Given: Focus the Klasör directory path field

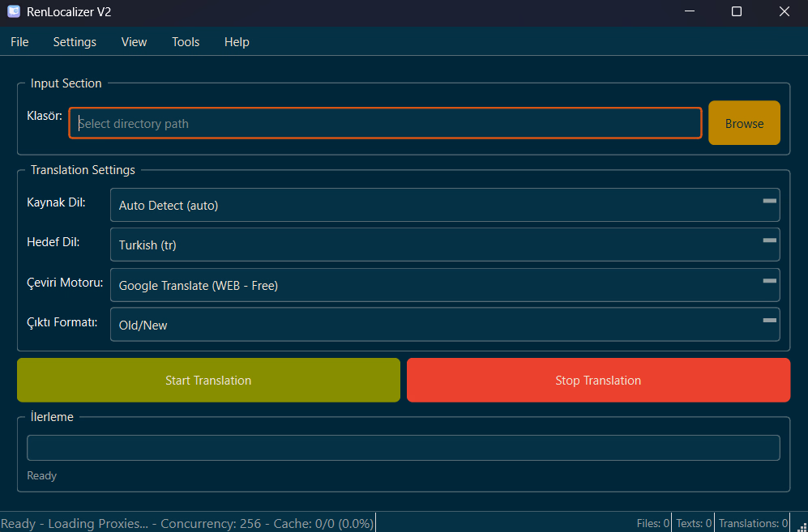Looking at the screenshot, I should [385, 124].
